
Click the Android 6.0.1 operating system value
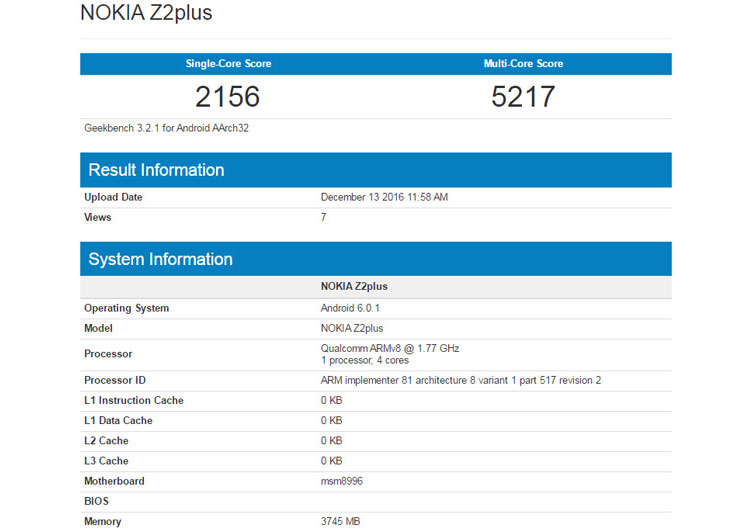[x=350, y=308]
